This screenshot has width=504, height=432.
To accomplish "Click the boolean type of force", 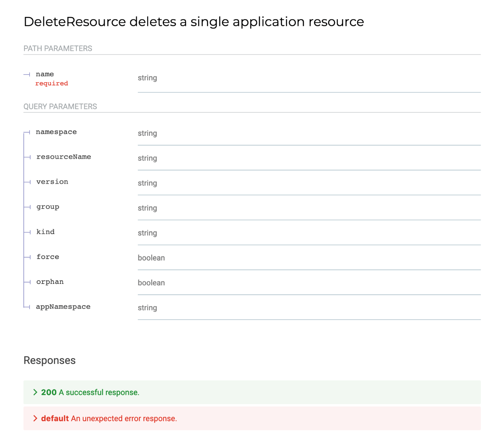I will [151, 258].
